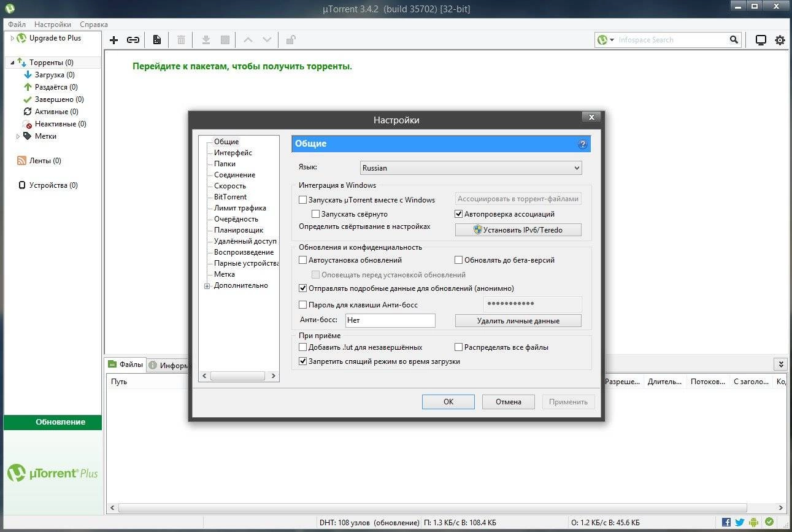This screenshot has height=532, width=792.
Task: Select Соединение in settings tree
Action: pyautogui.click(x=234, y=175)
